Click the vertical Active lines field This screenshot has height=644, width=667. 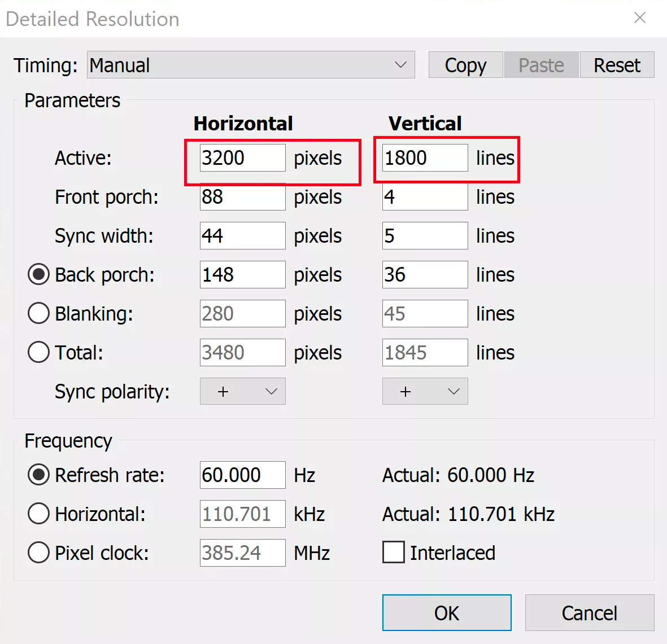coord(425,157)
